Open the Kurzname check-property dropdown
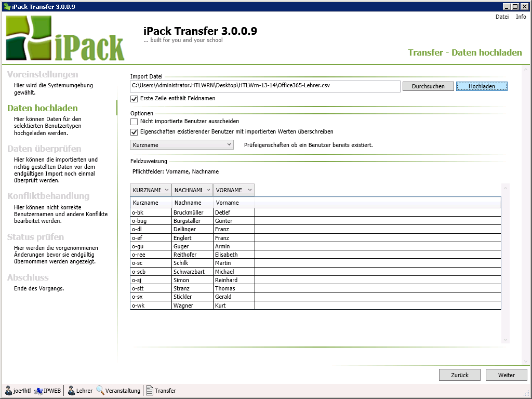This screenshot has width=532, height=399. [181, 145]
